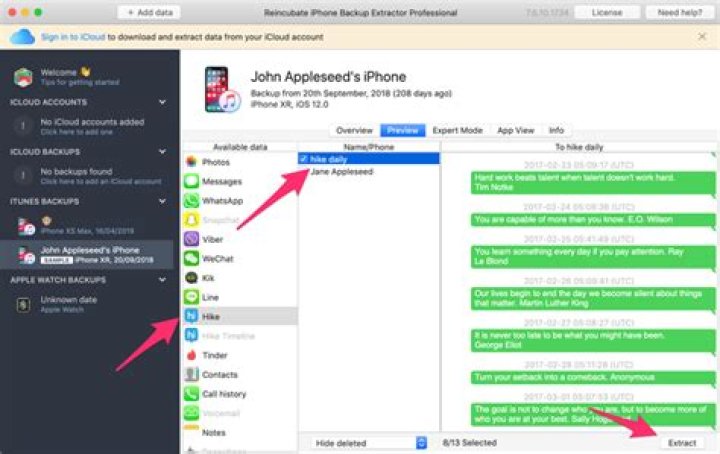
Task: Click the iCloud cloud icon in banner
Action: point(22,37)
